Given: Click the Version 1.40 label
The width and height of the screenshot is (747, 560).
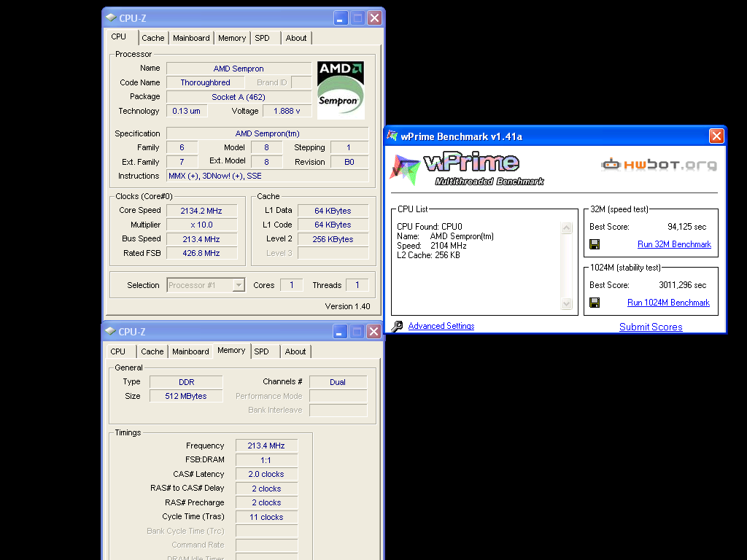Looking at the screenshot, I should coord(347,306).
